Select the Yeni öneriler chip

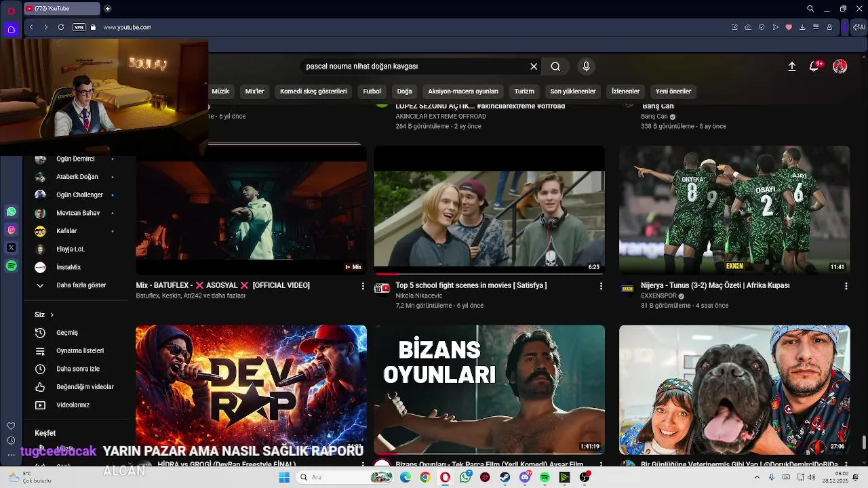673,91
